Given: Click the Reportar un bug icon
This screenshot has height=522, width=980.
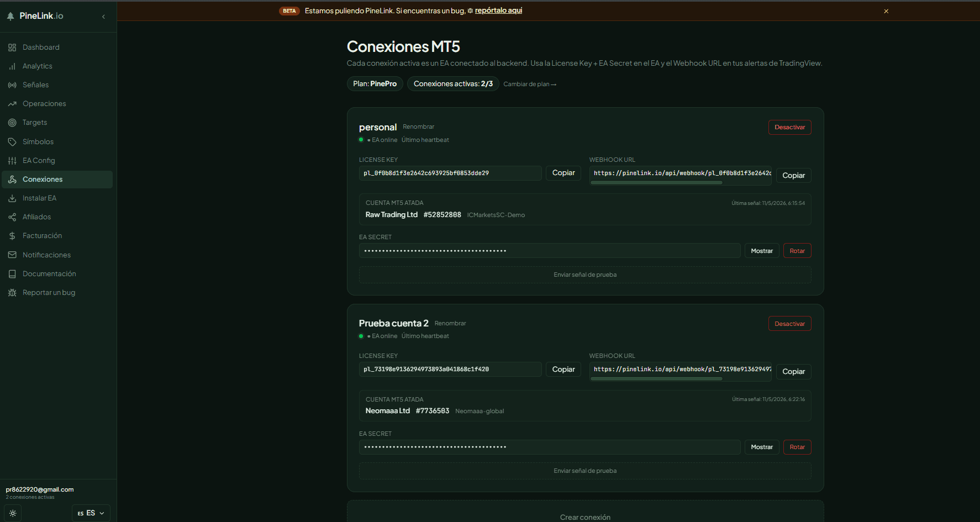Looking at the screenshot, I should pyautogui.click(x=12, y=293).
